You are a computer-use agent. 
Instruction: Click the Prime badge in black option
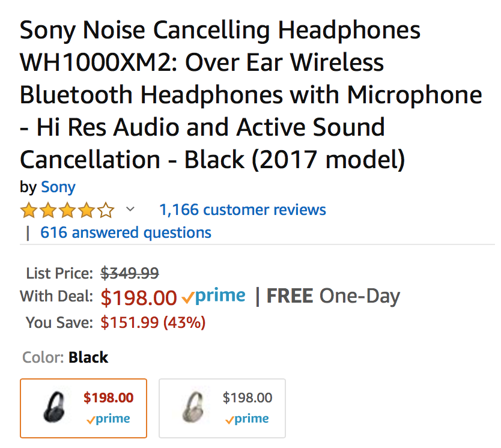point(108,419)
